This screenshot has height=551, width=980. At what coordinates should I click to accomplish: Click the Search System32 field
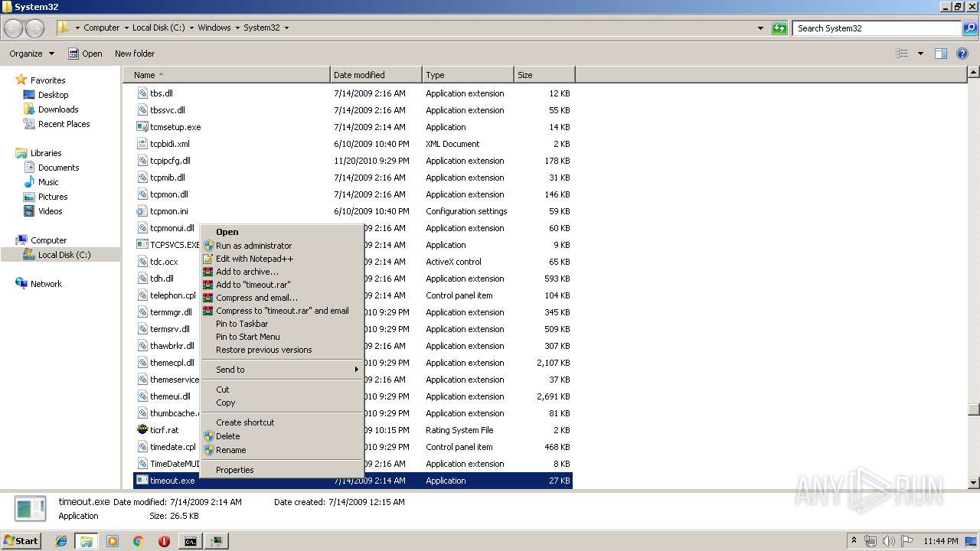(877, 28)
